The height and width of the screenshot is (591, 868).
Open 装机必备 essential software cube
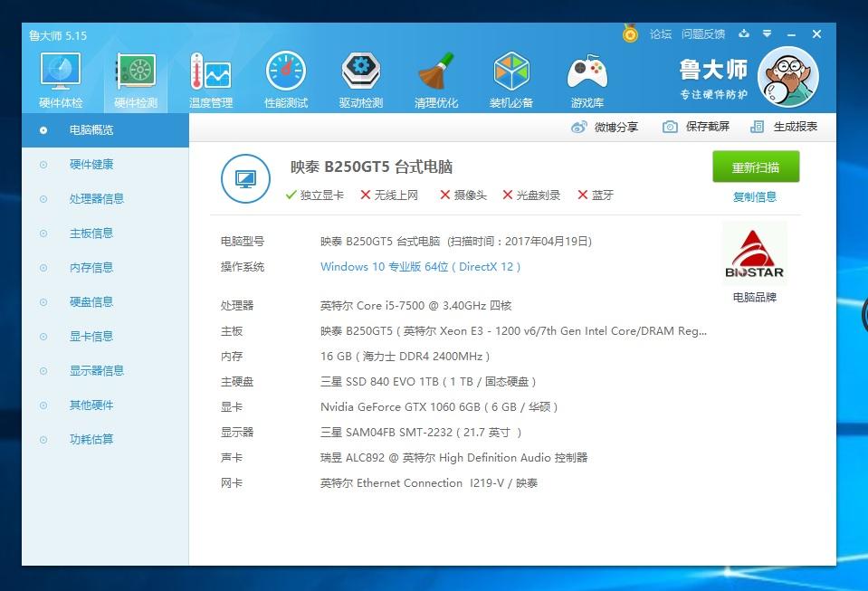click(x=511, y=81)
